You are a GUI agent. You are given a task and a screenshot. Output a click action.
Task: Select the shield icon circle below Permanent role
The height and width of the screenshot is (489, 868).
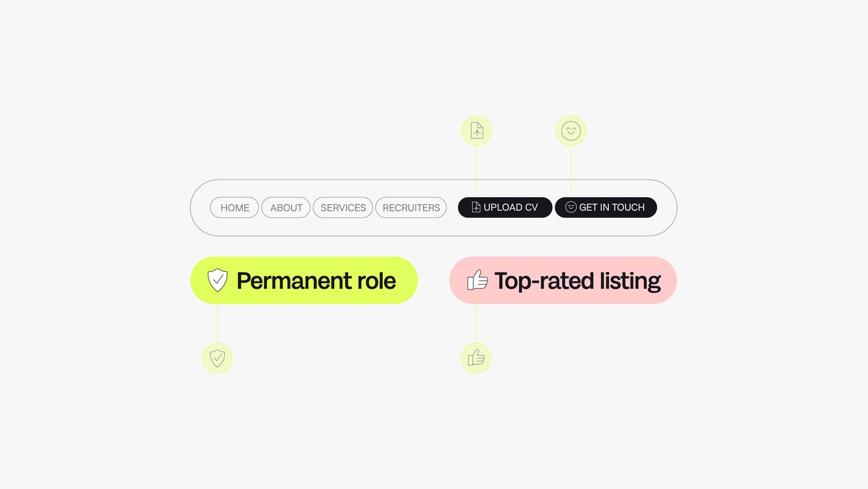217,358
